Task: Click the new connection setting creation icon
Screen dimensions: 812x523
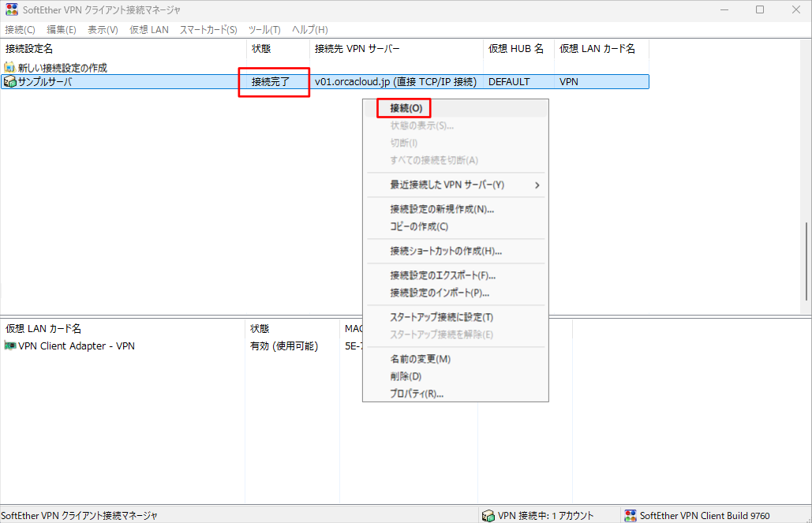Action: pyautogui.click(x=9, y=67)
